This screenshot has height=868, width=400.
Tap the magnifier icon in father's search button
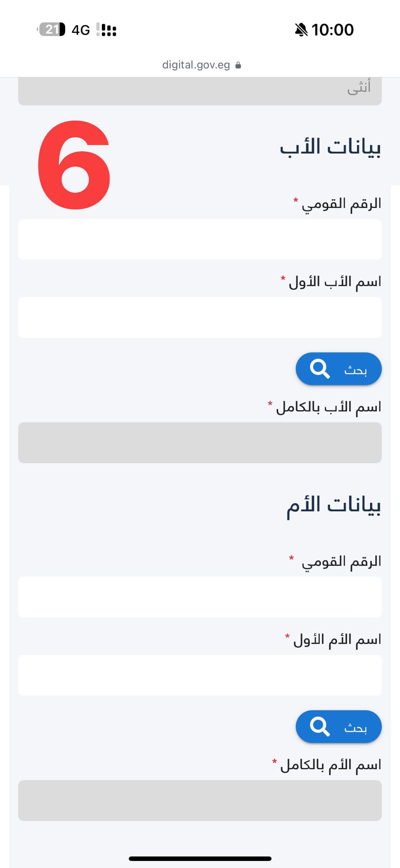(x=321, y=369)
